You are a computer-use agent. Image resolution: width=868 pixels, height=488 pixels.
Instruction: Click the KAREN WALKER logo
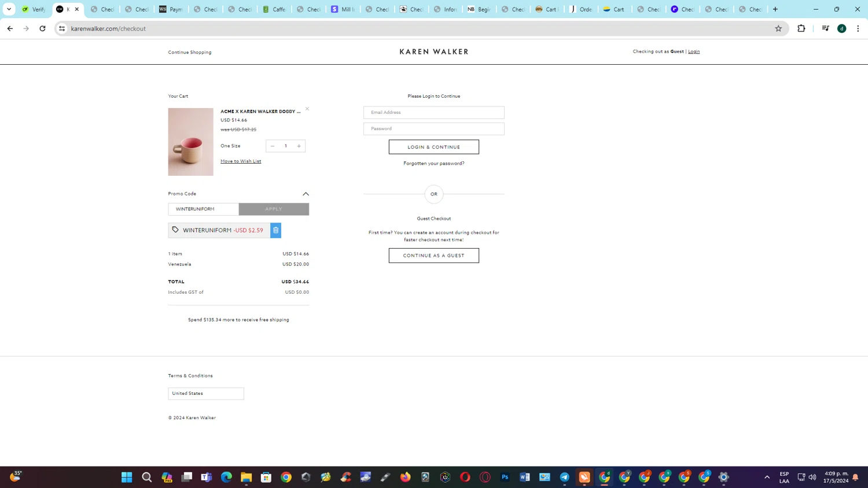coord(434,51)
